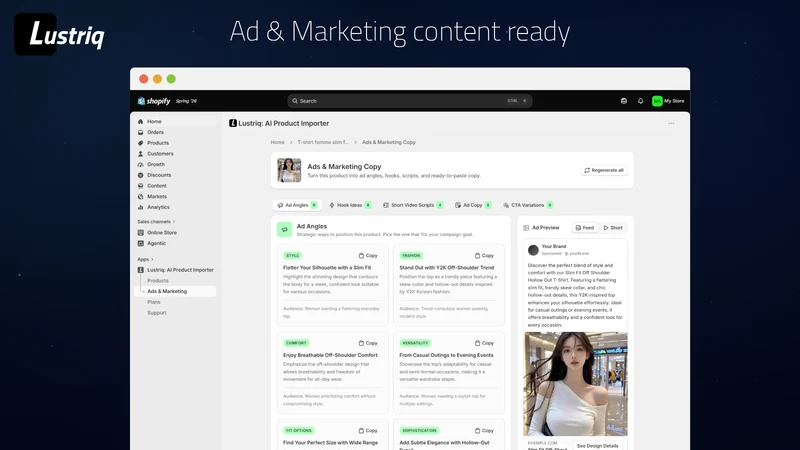Click the search magnifier icon
Screen dimensions: 800x450
(294, 101)
